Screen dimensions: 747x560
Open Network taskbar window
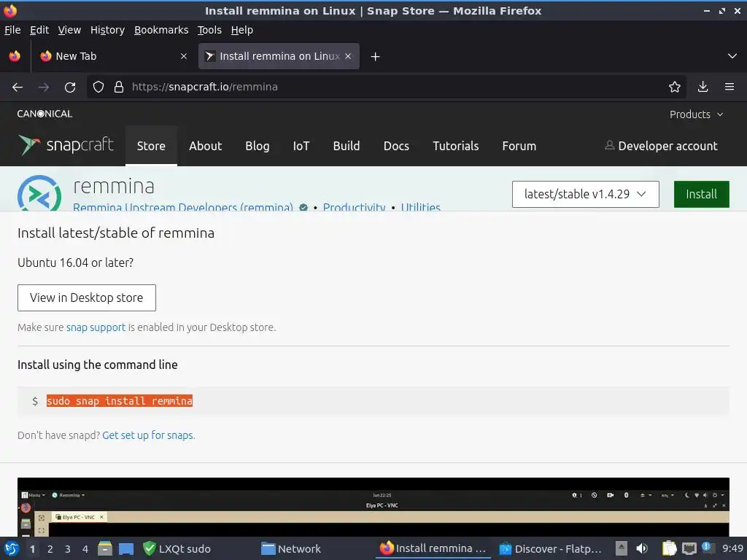tap(291, 548)
